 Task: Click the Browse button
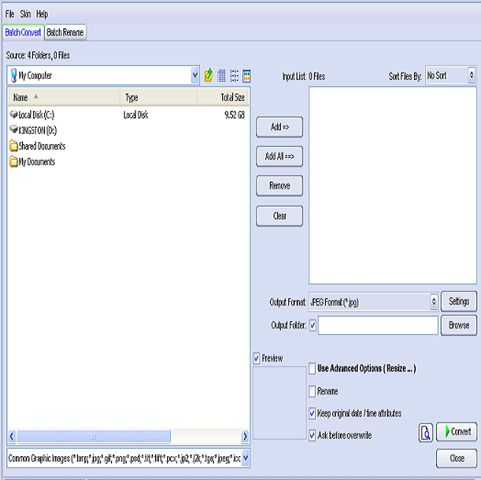coord(459,325)
